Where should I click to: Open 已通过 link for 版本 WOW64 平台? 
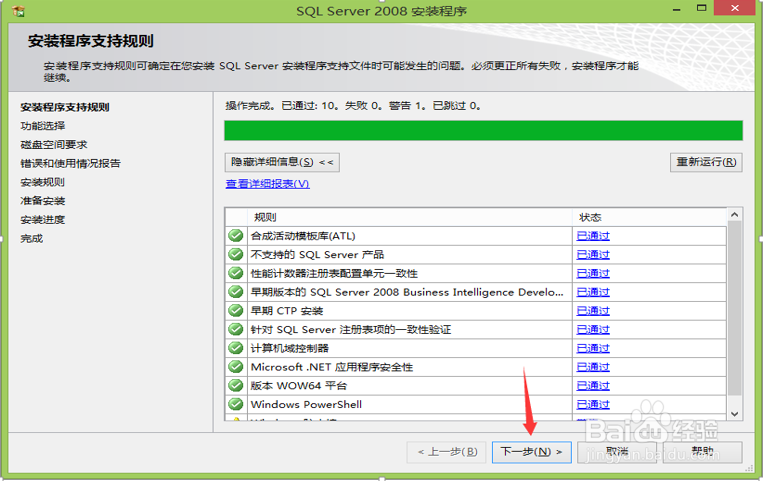click(593, 386)
